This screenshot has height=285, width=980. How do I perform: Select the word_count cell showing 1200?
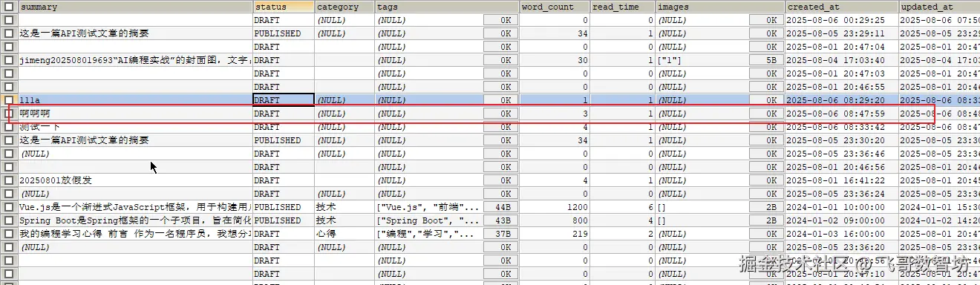[555, 207]
